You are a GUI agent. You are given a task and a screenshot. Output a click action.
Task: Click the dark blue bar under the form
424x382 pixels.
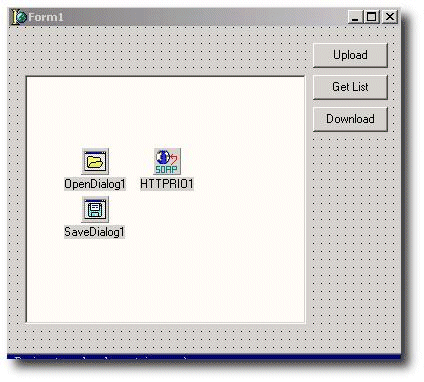point(204,357)
